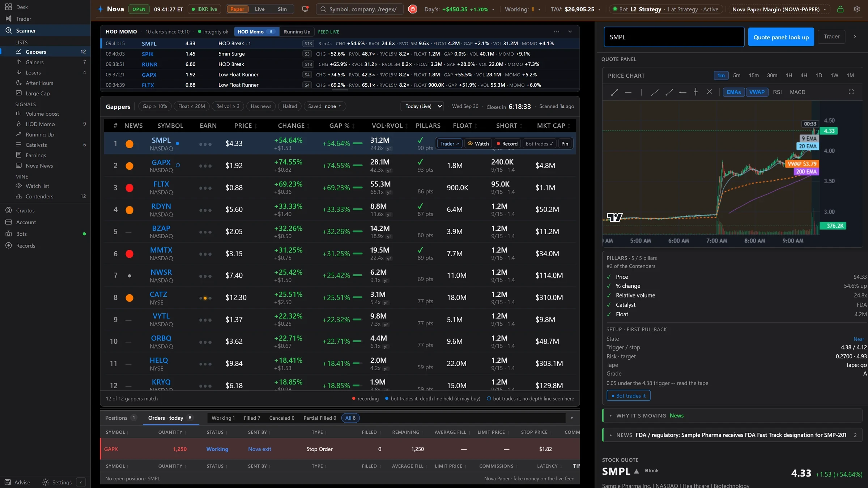Toggle the EMAs chart overlay
The width and height of the screenshot is (868, 488).
(x=733, y=92)
